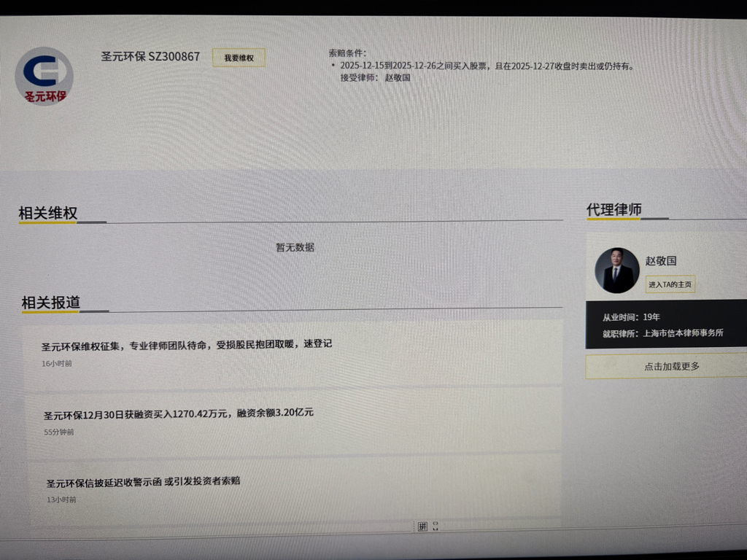This screenshot has width=747, height=560.
Task: Click the 我要维权 button
Action: coord(239,58)
